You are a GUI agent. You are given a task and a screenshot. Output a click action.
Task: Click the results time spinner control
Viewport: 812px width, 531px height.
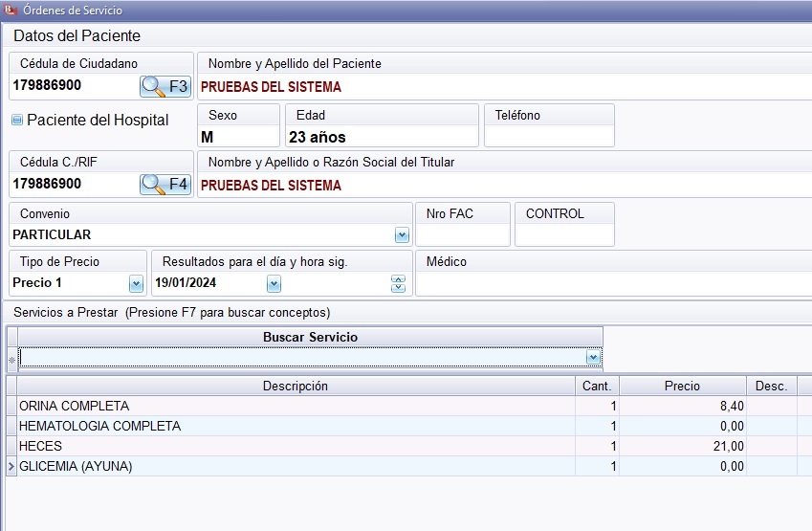(399, 284)
